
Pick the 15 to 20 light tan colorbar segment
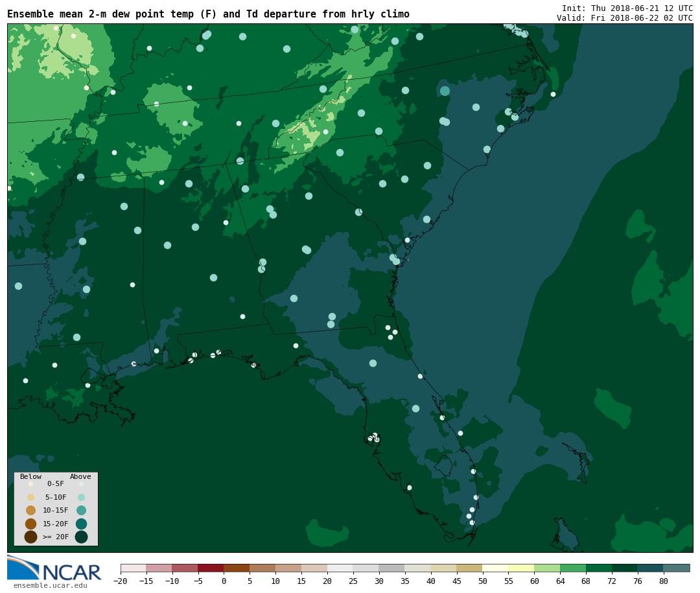click(x=315, y=568)
